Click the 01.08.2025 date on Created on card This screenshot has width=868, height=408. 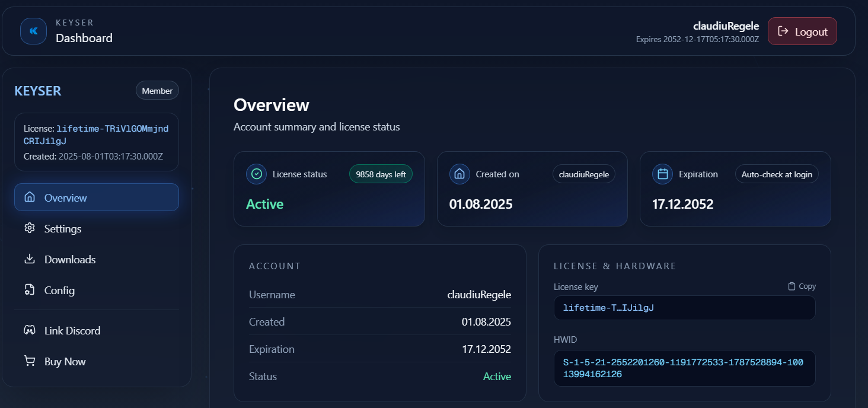(x=481, y=204)
